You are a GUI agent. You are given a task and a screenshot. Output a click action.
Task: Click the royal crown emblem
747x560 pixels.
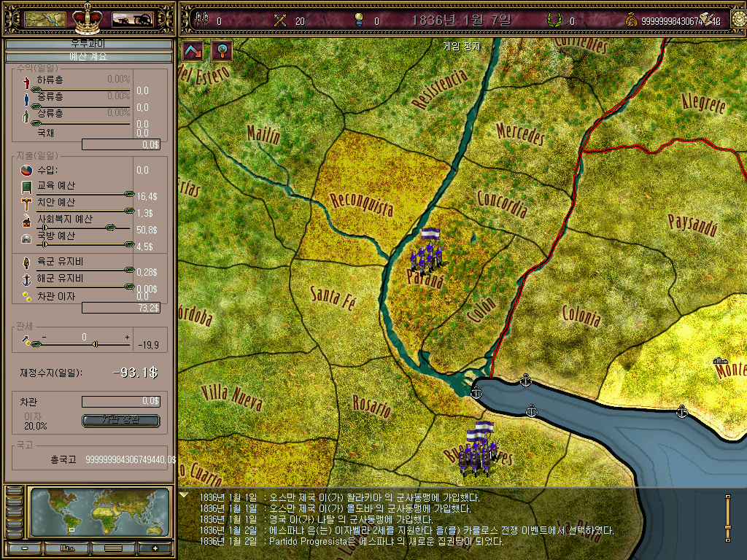[88, 18]
